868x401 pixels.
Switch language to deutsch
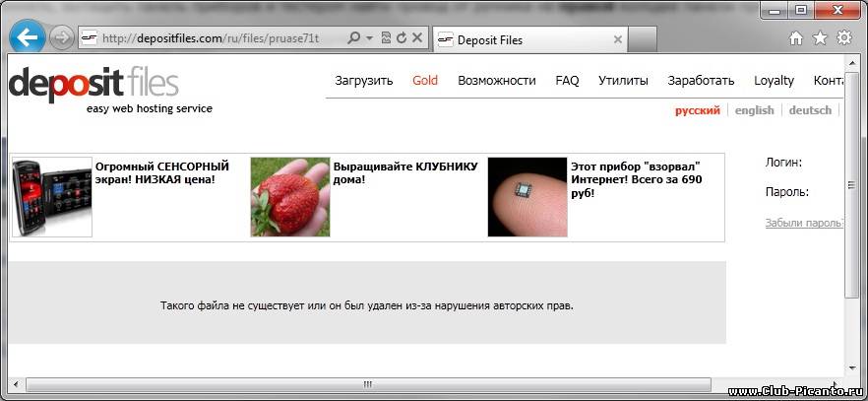coord(810,110)
